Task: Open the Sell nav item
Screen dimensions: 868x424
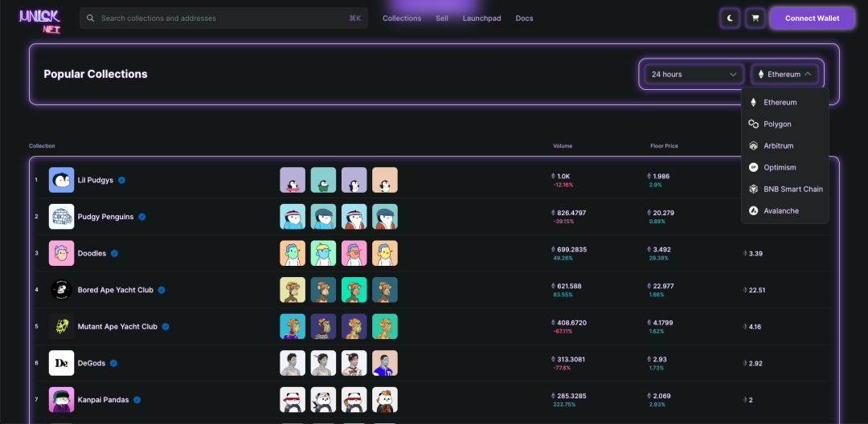Action: [442, 18]
